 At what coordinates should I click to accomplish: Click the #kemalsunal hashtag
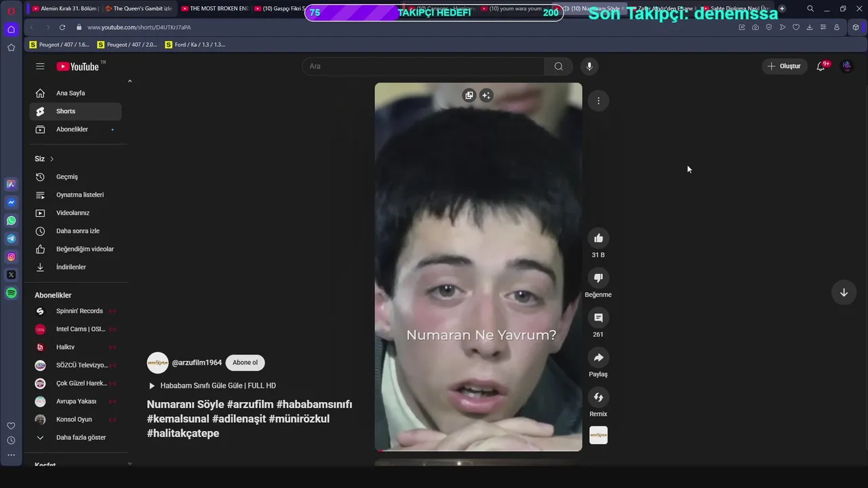click(x=178, y=419)
